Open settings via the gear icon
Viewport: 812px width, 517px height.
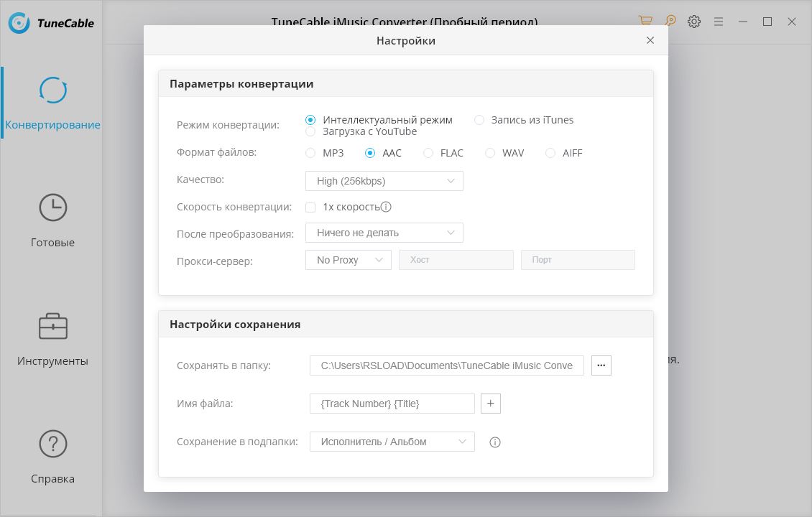[694, 22]
